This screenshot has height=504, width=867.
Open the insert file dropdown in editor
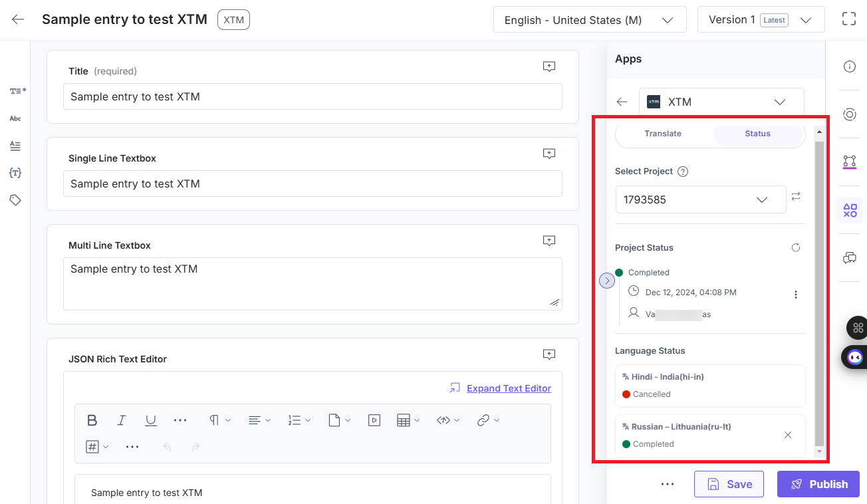[339, 420]
